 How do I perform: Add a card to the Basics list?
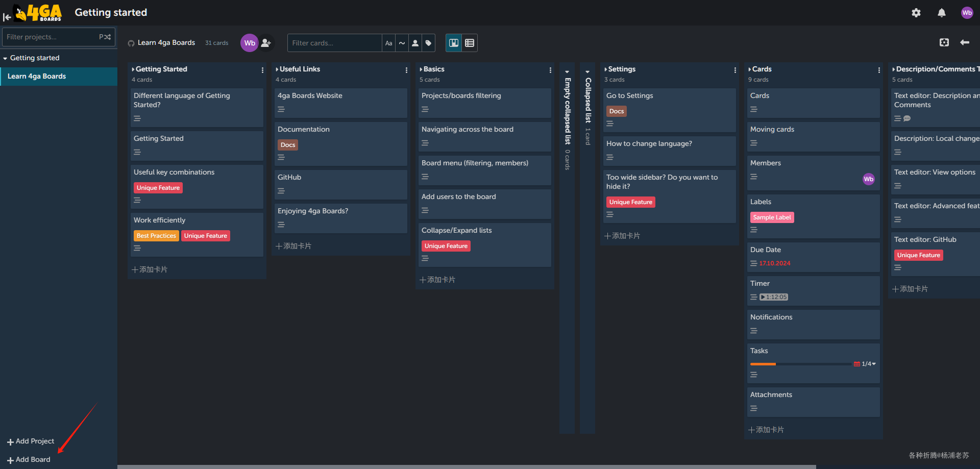click(x=437, y=280)
